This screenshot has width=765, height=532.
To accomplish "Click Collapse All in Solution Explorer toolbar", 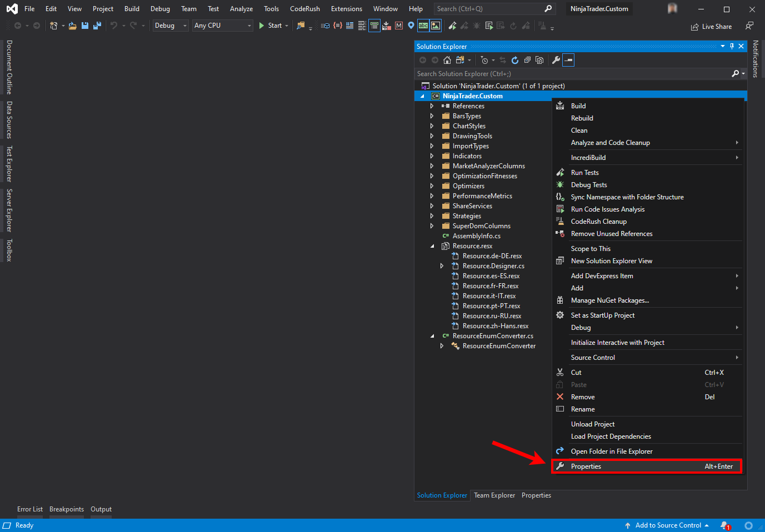I will [527, 60].
